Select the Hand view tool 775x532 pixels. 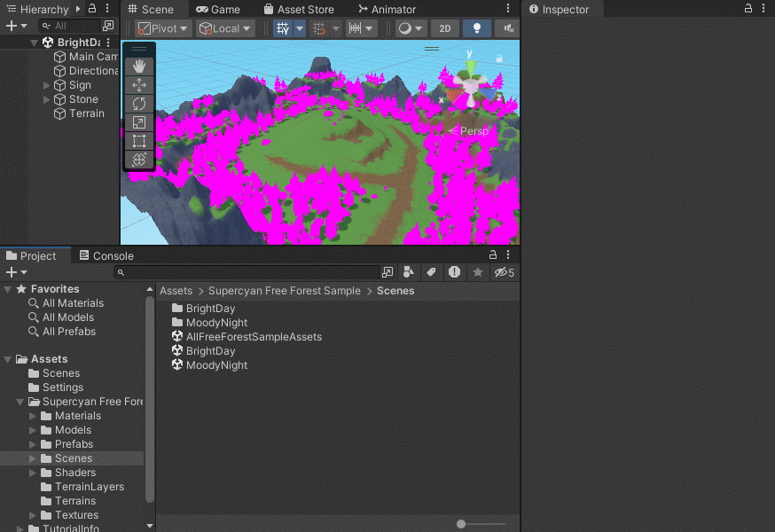(139, 66)
